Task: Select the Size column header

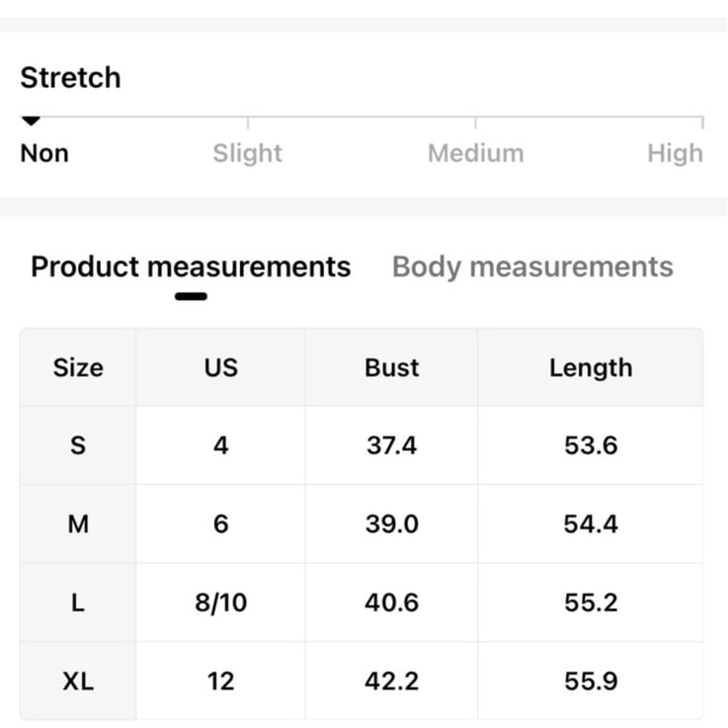Action: [78, 367]
